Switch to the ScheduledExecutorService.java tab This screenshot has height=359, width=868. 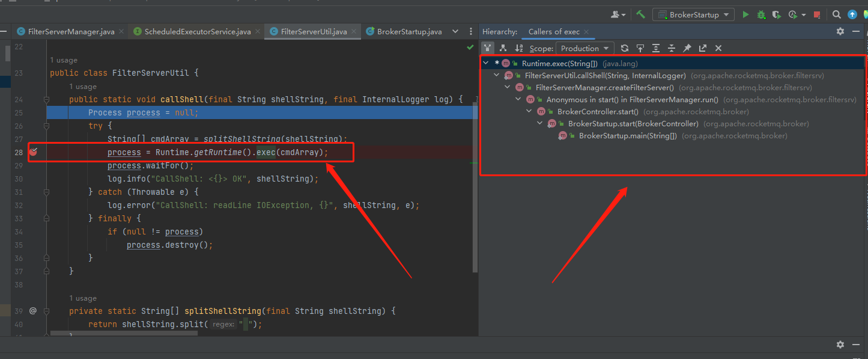(197, 31)
